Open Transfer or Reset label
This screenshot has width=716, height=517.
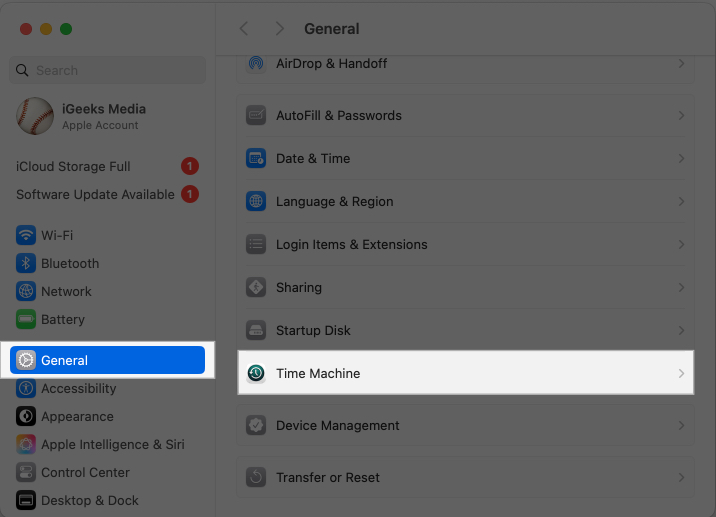[x=328, y=478]
